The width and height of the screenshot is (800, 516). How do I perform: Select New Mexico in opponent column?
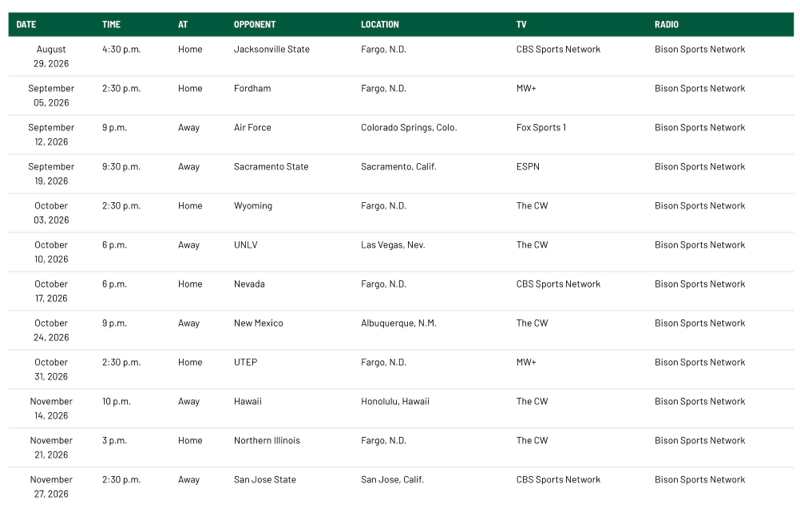coord(258,323)
